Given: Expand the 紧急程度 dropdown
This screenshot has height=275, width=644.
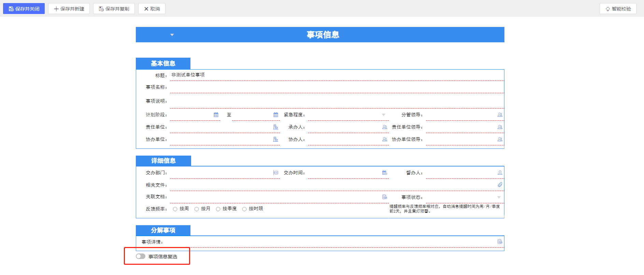Looking at the screenshot, I should point(384,115).
